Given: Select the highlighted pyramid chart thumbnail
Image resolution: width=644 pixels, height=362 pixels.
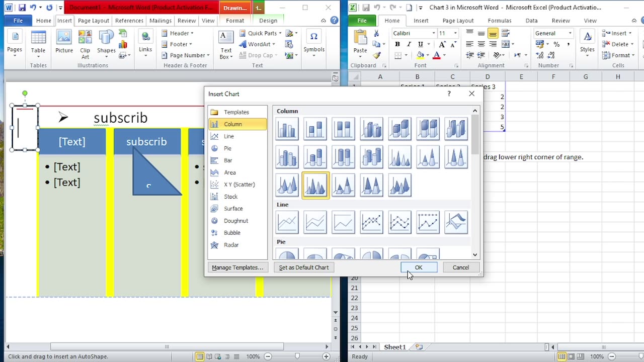Looking at the screenshot, I should point(315,185).
